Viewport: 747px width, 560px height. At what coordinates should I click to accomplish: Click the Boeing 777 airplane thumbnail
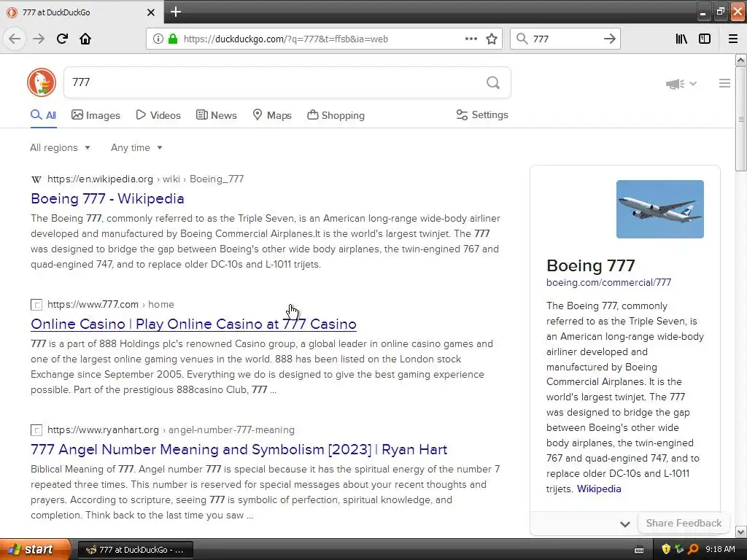click(659, 209)
